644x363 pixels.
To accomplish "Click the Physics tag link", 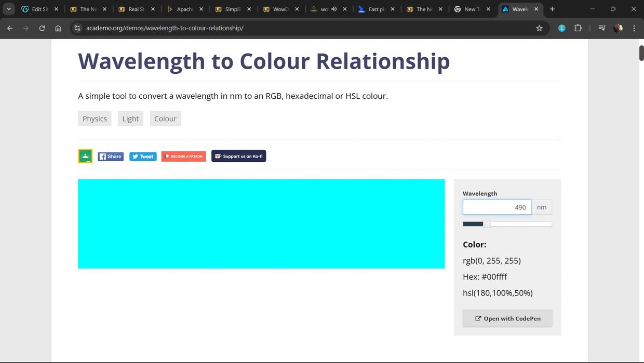I will pos(95,119).
